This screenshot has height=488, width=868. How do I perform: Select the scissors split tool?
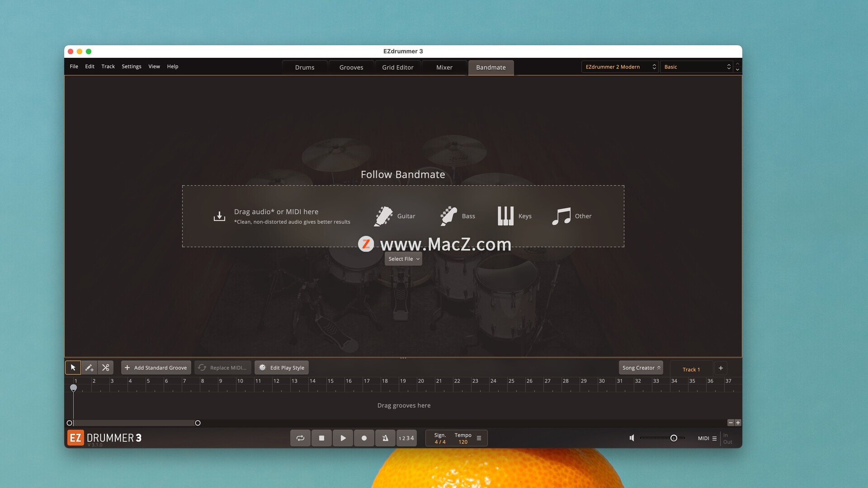tap(105, 368)
